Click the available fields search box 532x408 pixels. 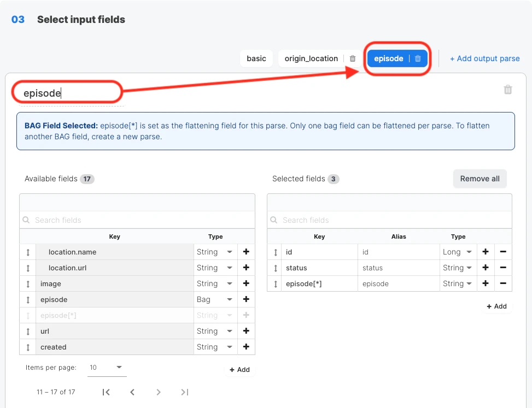(139, 220)
